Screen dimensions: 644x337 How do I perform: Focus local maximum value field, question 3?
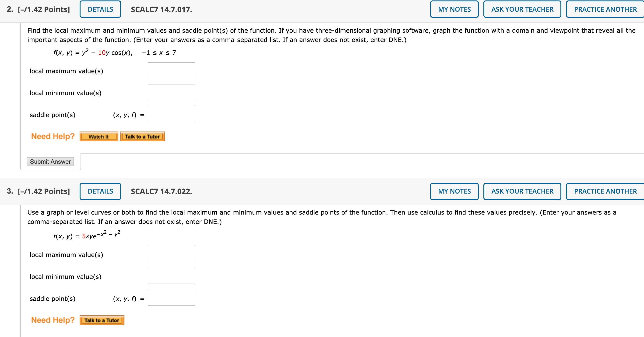172,254
